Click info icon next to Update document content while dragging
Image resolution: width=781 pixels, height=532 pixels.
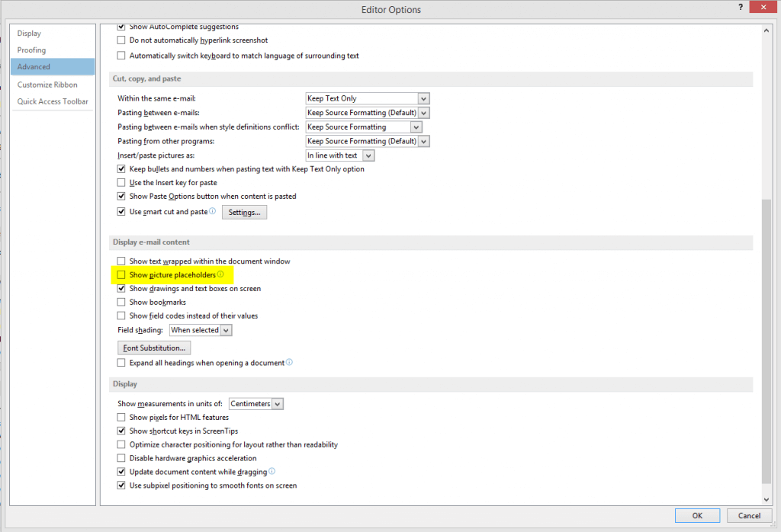pos(272,471)
